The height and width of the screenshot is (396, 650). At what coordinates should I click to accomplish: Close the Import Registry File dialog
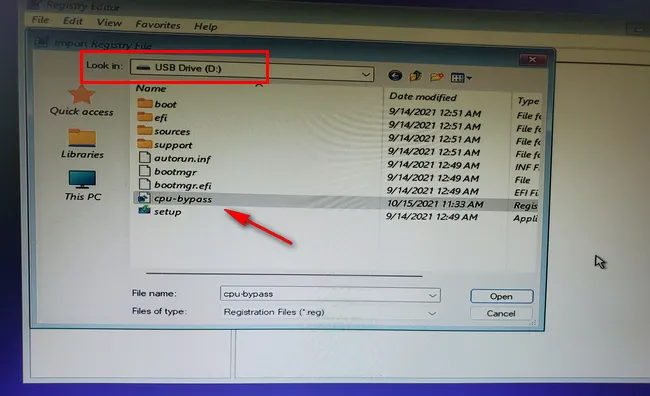point(532,60)
